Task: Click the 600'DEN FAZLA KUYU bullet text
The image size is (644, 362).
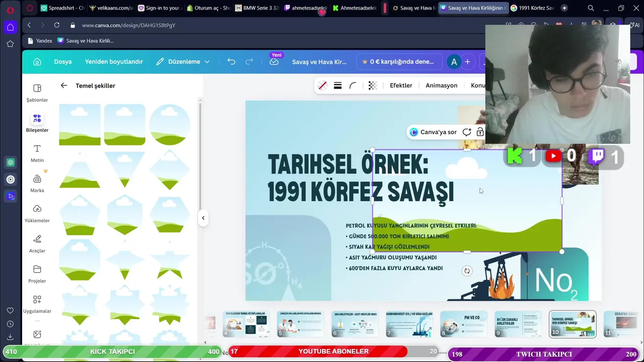Action: (x=394, y=268)
